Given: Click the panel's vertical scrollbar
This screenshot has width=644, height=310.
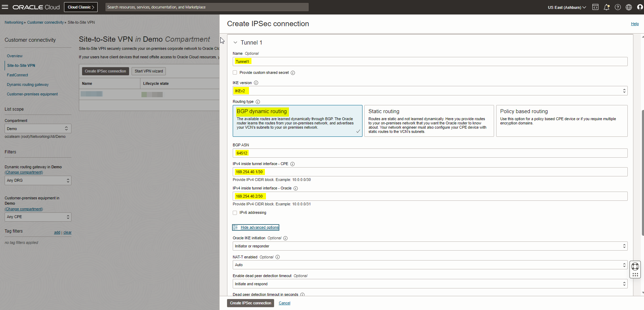Looking at the screenshot, I should click(x=642, y=172).
